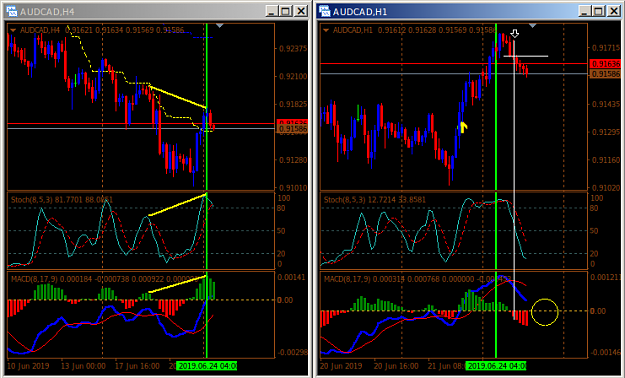
Task: Select the yellow trendline on the H4 price chart
Action: (178, 97)
